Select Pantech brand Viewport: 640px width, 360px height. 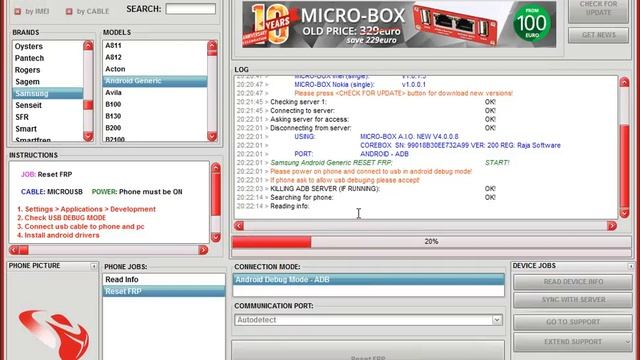48,58
